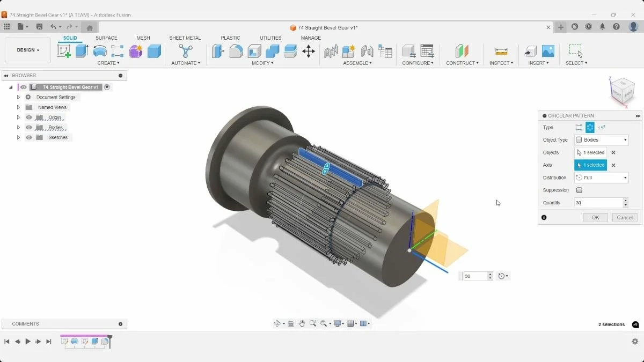Click the Automate tool icon
The height and width of the screenshot is (362, 644).
186,51
